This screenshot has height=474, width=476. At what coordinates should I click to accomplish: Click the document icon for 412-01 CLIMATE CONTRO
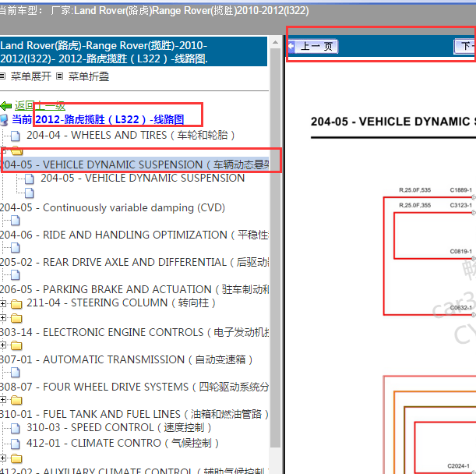click(16, 444)
